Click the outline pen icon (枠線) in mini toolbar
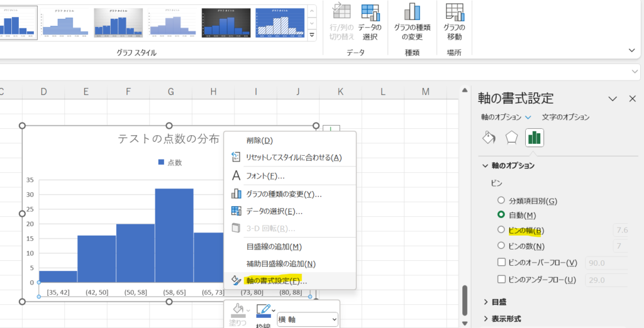Viewport: 644px width, 328px height. pos(264,311)
